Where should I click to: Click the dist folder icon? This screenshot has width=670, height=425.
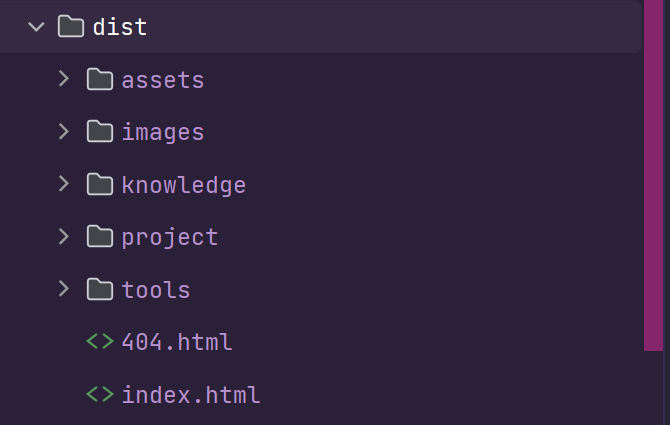[71, 27]
